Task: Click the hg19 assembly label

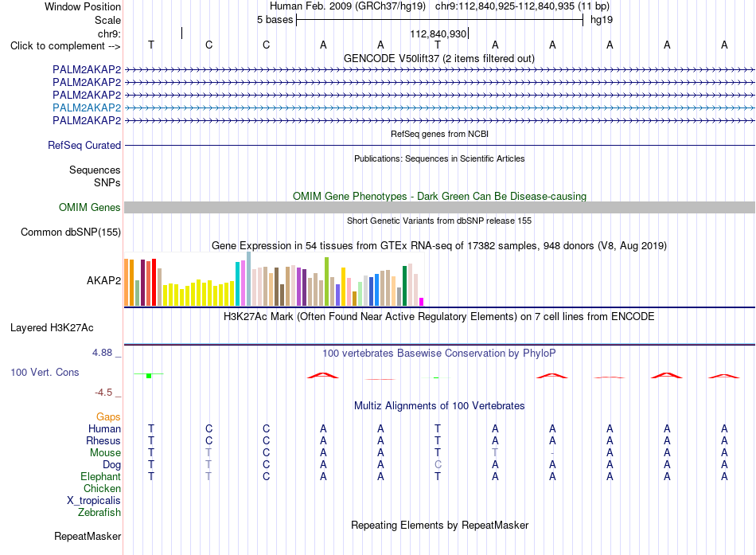Action: click(x=602, y=20)
